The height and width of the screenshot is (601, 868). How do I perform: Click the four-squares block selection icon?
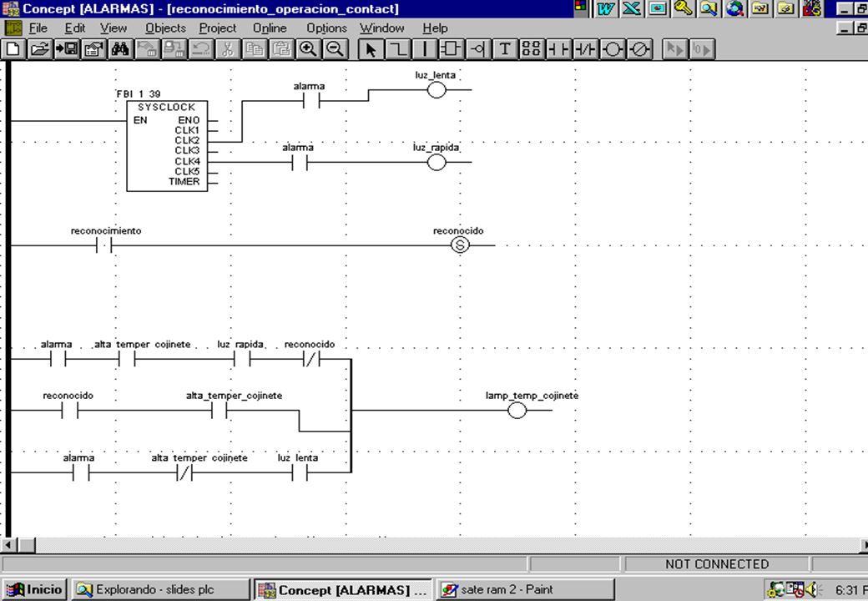(531, 49)
